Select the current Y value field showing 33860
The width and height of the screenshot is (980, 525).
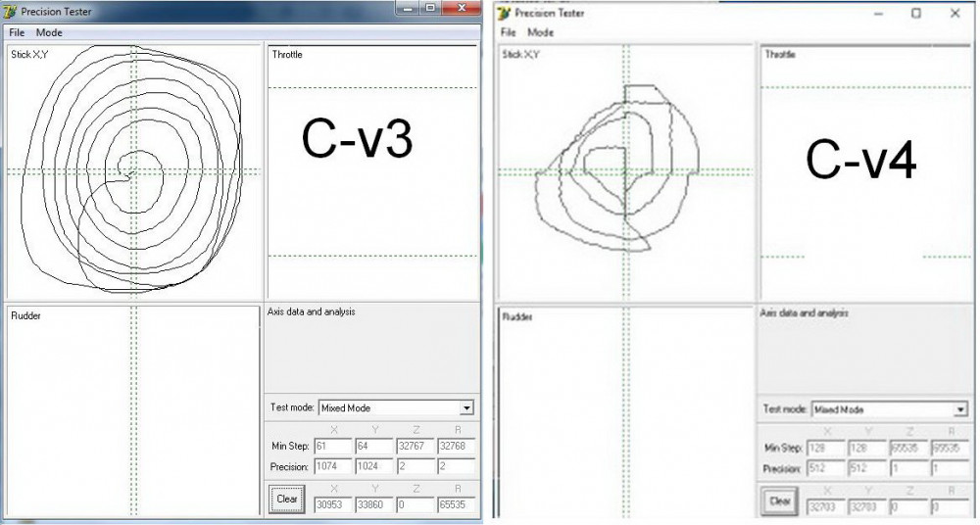pos(373,504)
